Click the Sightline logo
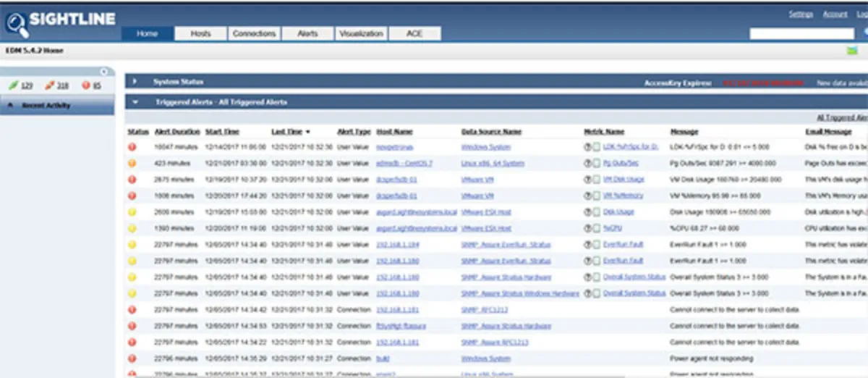The width and height of the screenshot is (868, 378). 61,24
